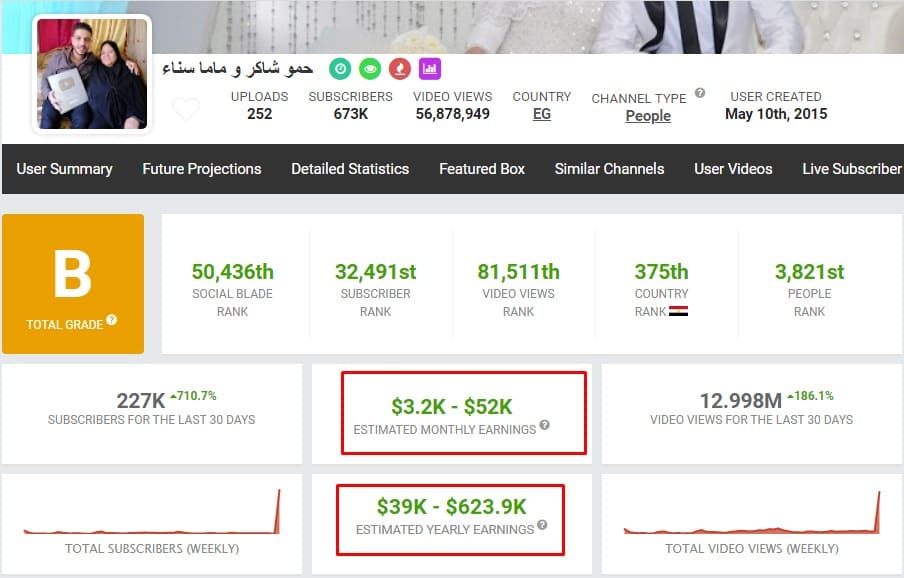Click help icon beside Total Grade
This screenshot has height=578, width=904.
click(112, 320)
